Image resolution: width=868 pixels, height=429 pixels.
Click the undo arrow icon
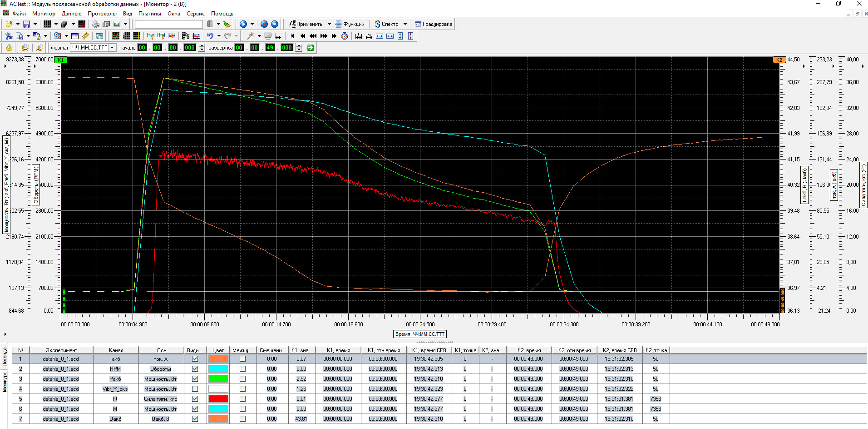(210, 36)
